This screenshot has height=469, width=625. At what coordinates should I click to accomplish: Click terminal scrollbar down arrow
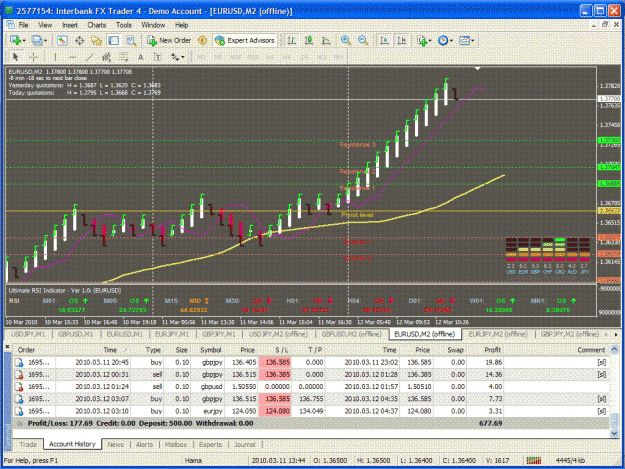614,434
